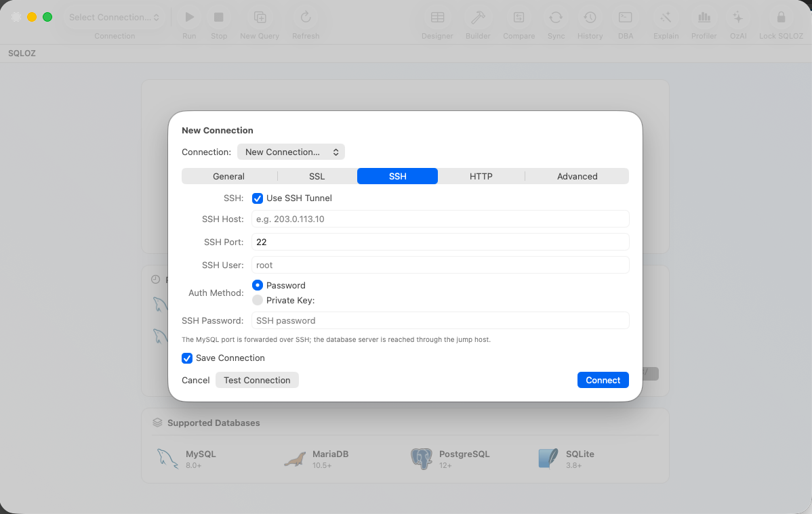Open the OzAI assistant
The height and width of the screenshot is (514, 812).
[x=738, y=18]
